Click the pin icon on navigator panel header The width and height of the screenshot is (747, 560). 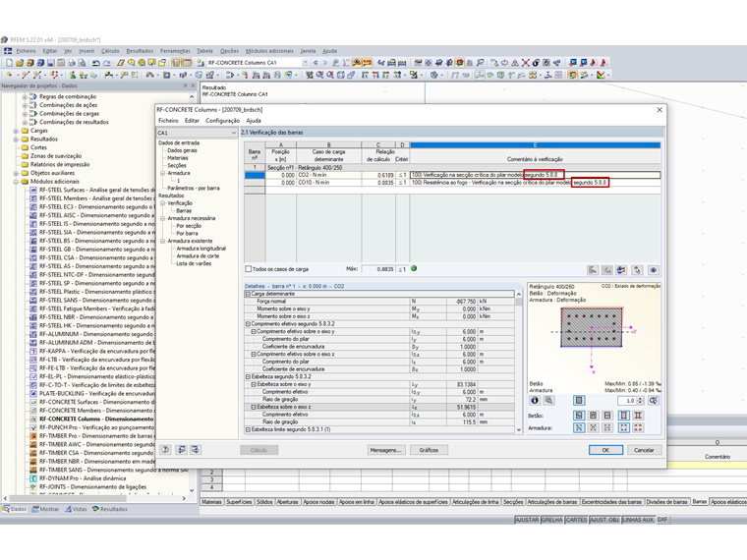(x=186, y=85)
